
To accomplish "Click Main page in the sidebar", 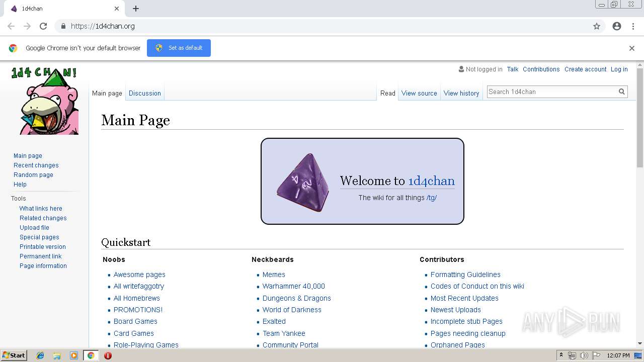I will (28, 156).
